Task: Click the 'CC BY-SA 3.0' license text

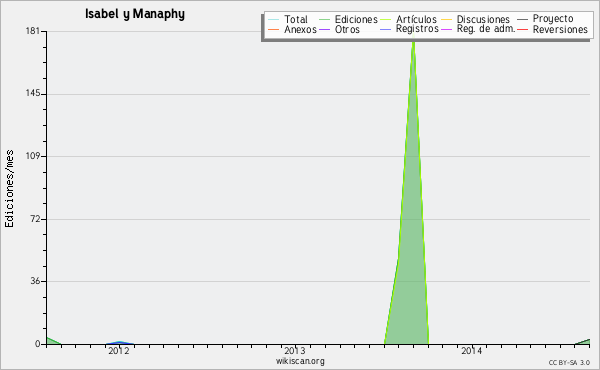Action: pos(569,362)
